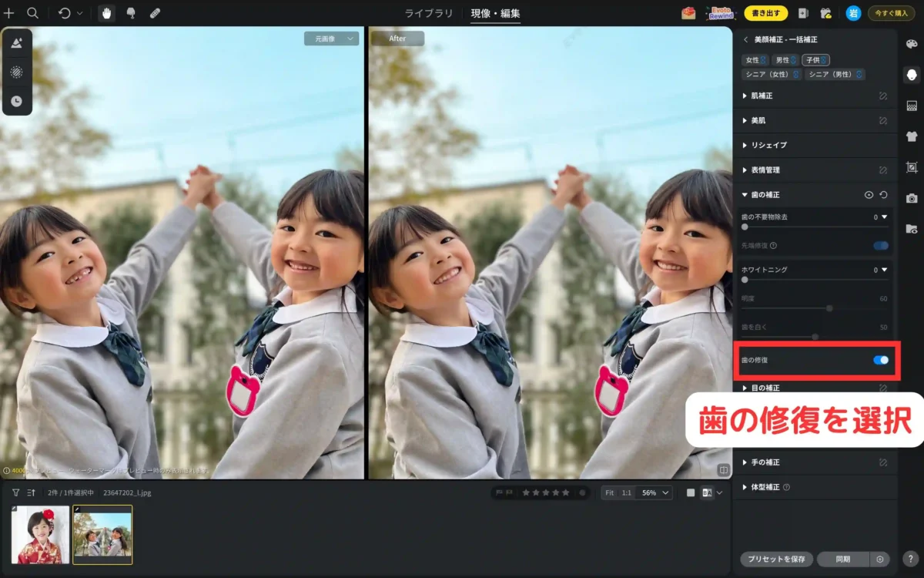Open the ホワイトニング value dropdown

point(884,270)
